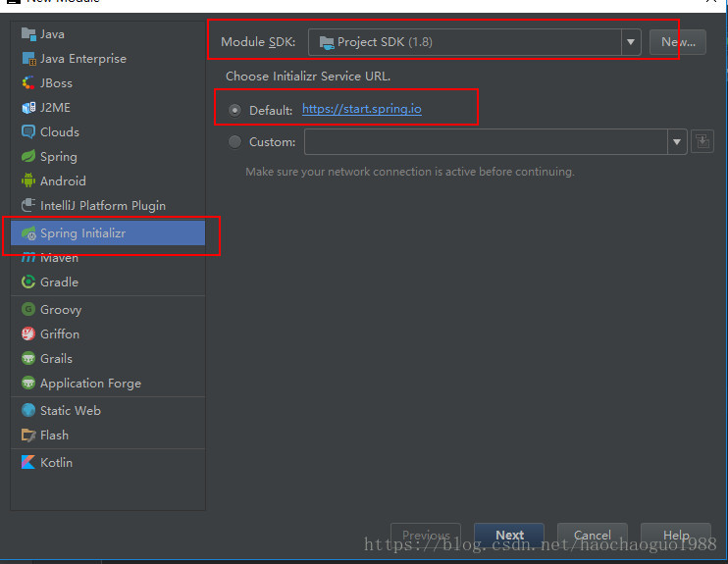
Task: Click the Application Forge icon
Action: pos(28,383)
